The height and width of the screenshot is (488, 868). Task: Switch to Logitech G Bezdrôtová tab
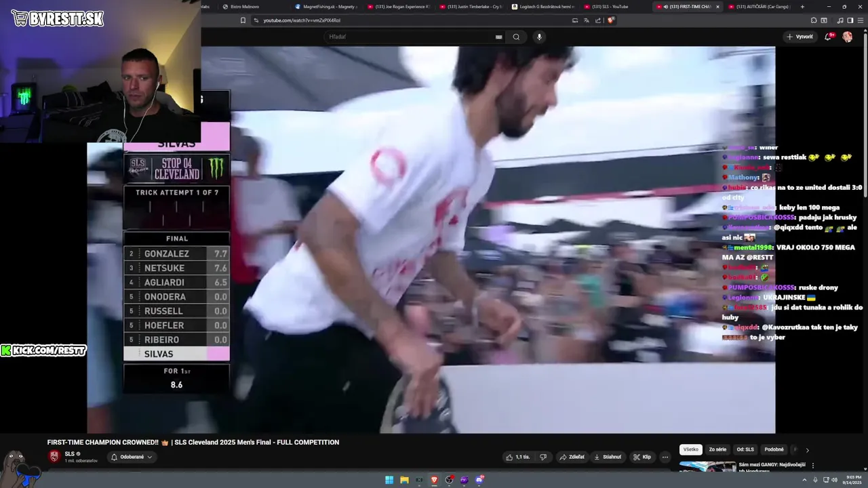(542, 7)
